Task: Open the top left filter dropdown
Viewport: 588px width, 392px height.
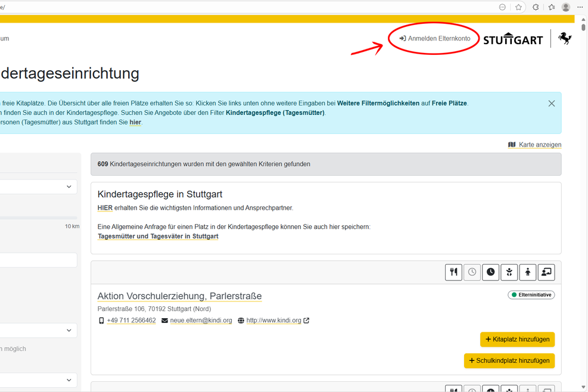Action: [38, 186]
